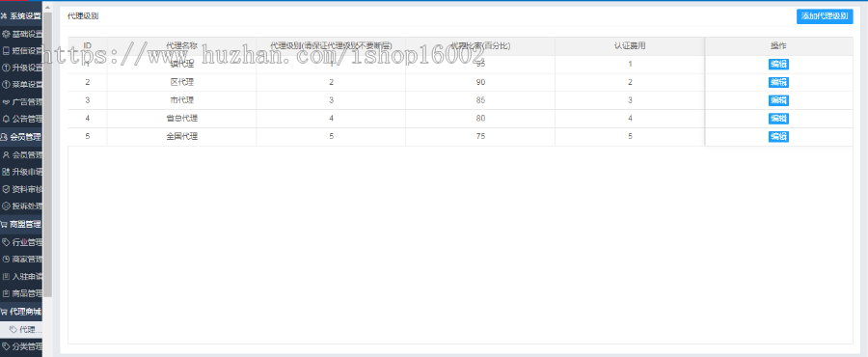Open 商品管理 via its bag icon

(6, 293)
